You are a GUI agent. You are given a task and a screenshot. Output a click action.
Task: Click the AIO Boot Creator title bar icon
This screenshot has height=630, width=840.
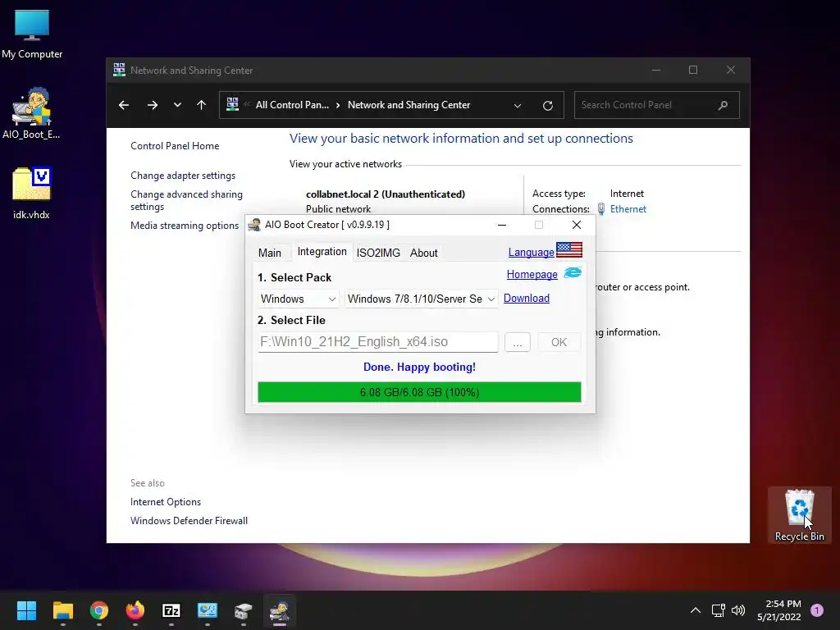coord(254,225)
